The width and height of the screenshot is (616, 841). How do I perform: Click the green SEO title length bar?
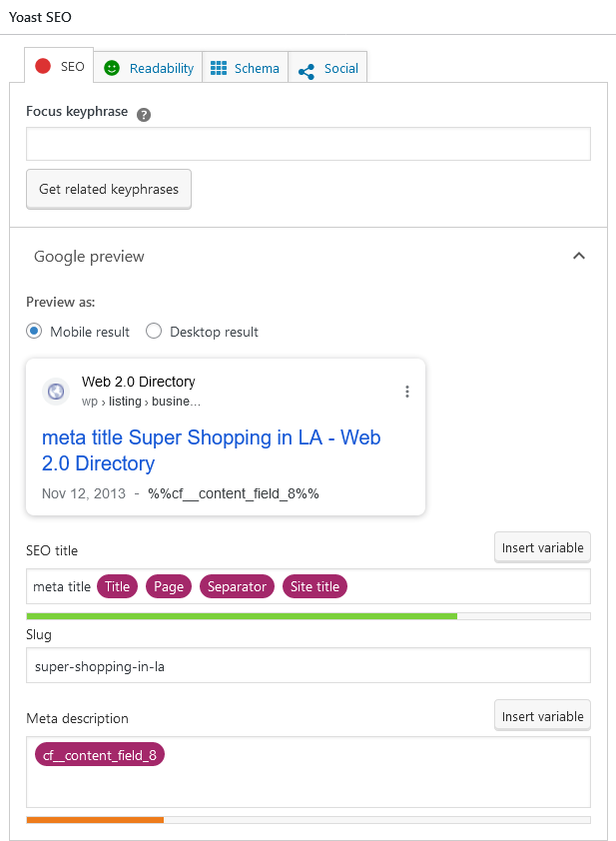[242, 616]
